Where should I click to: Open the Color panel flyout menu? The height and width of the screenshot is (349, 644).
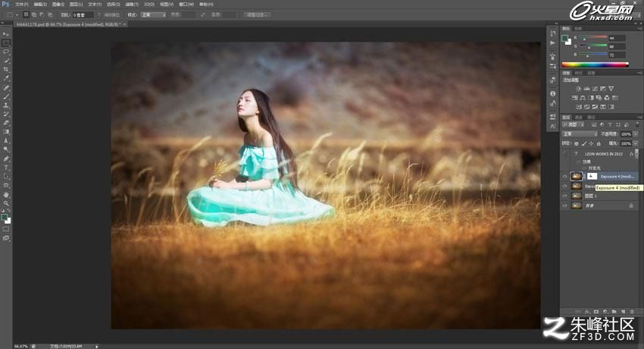pos(640,28)
